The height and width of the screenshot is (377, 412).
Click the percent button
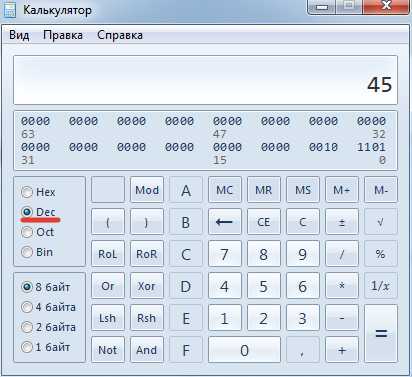381,254
